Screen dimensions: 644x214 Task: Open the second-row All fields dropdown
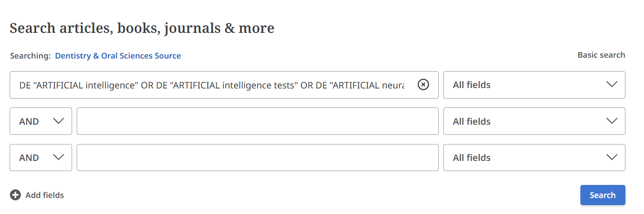[534, 121]
